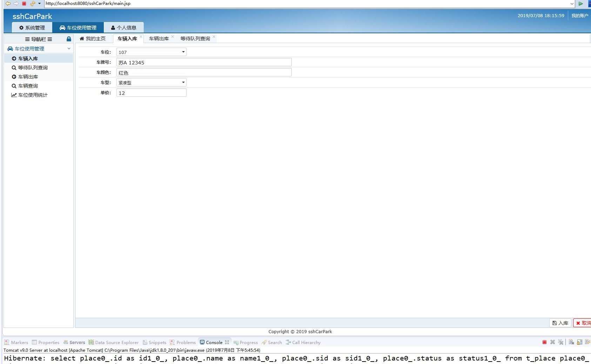Screen dimensions: 591x364
Task: Open the Call Hierarchy view tab
Action: point(303,342)
